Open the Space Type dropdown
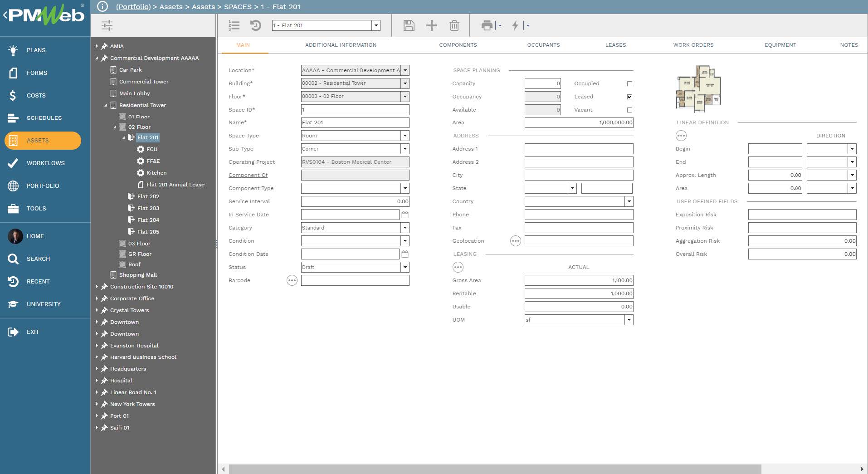Image resolution: width=868 pixels, height=474 pixels. point(405,136)
